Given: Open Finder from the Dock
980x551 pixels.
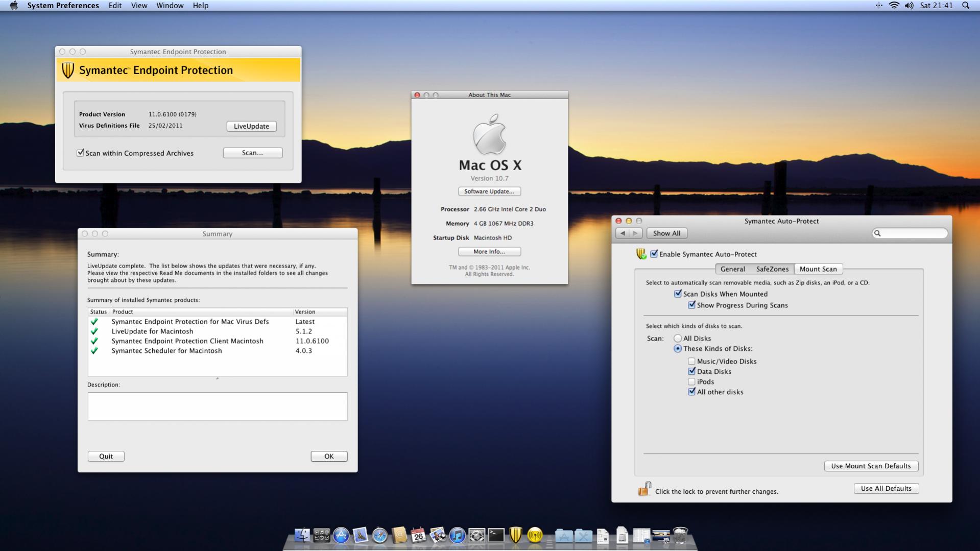Looking at the screenshot, I should click(302, 535).
